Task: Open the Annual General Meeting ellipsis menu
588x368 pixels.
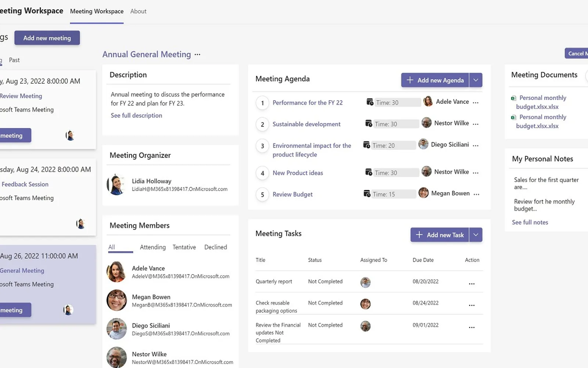Action: point(197,54)
